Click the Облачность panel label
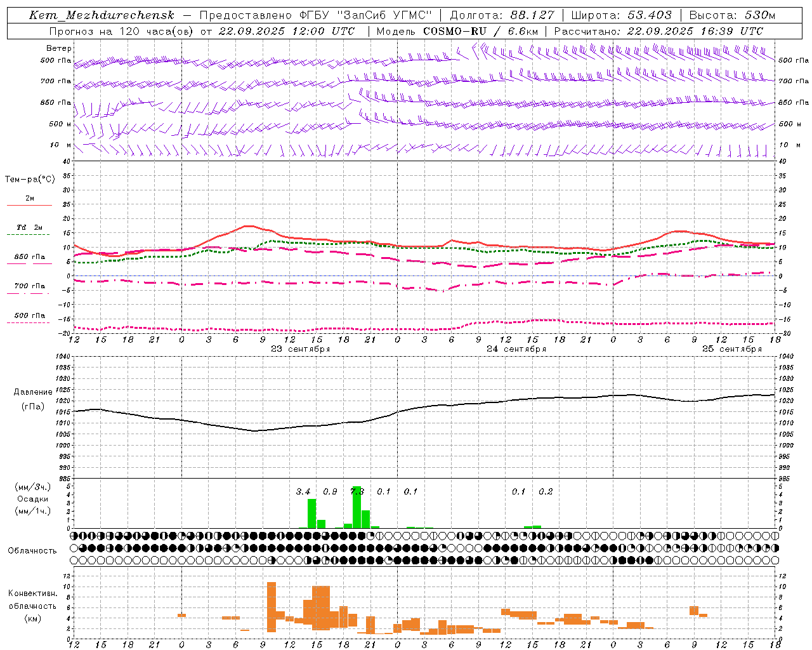 pos(32,551)
